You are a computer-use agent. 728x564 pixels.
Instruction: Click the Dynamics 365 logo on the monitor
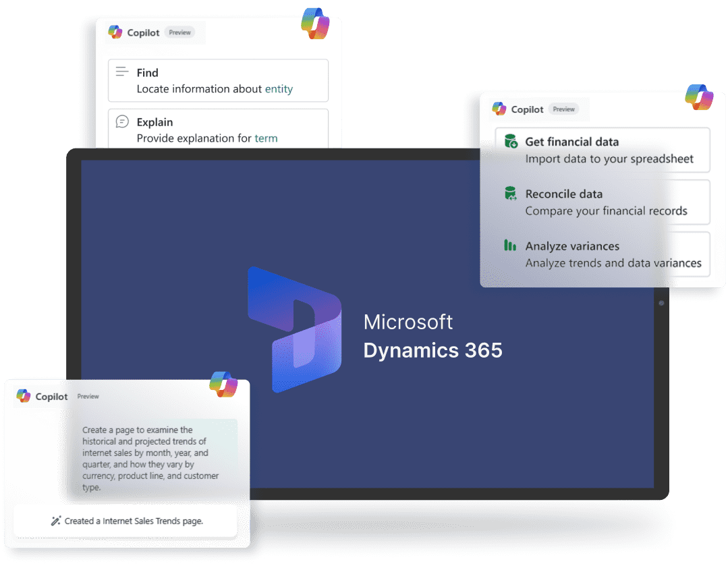click(x=294, y=330)
